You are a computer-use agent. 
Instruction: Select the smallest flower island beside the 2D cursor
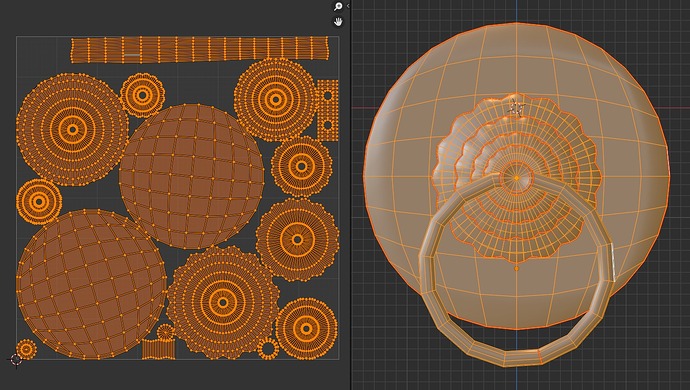[x=26, y=350]
